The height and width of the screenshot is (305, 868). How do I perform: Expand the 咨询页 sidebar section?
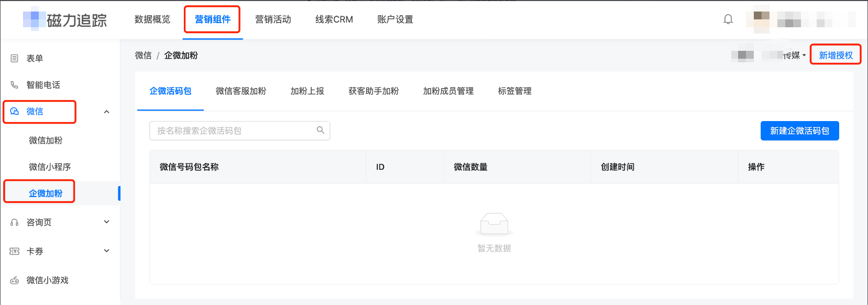[107, 222]
